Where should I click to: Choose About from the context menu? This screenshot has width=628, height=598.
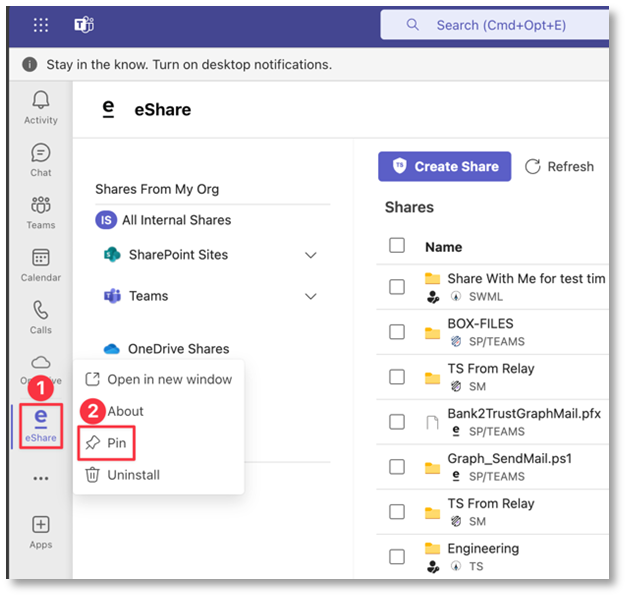pyautogui.click(x=125, y=411)
